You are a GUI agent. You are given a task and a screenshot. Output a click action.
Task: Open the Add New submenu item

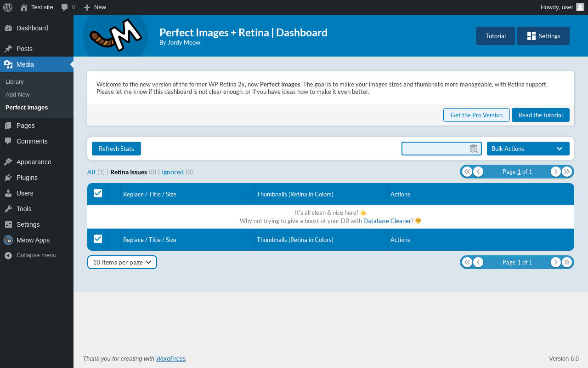tap(17, 94)
